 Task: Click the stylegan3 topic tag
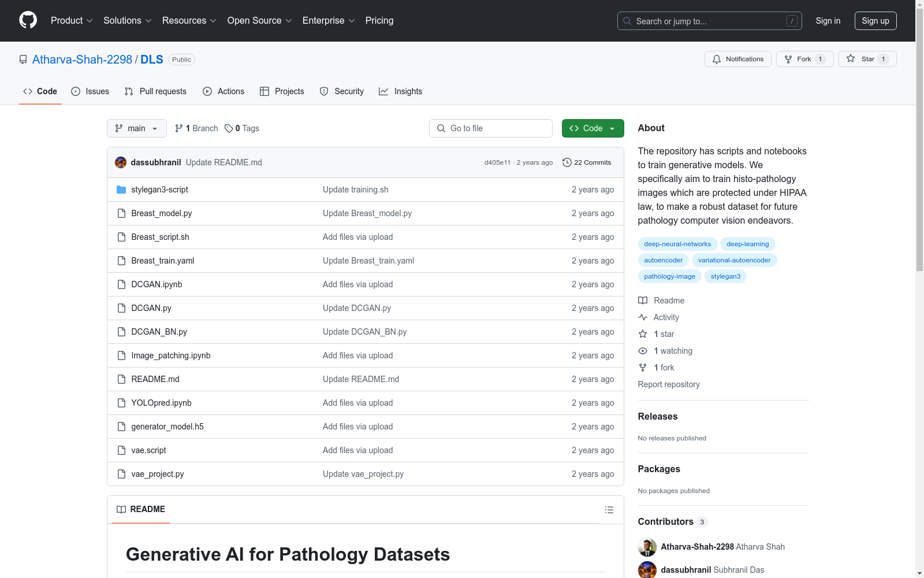click(725, 276)
